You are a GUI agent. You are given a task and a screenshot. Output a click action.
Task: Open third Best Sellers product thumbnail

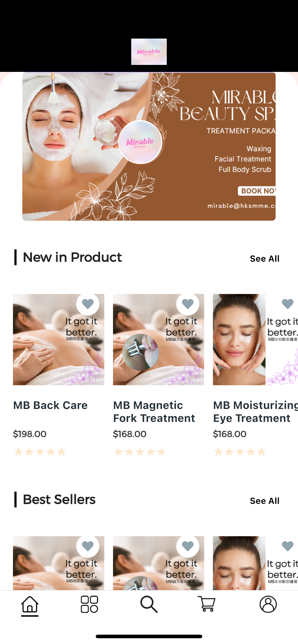(x=256, y=563)
